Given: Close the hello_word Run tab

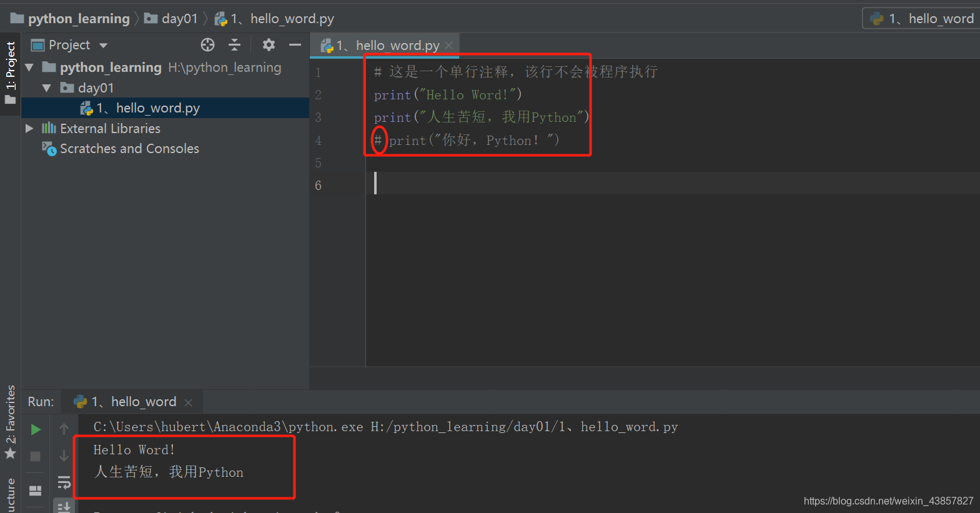Looking at the screenshot, I should tap(189, 402).
